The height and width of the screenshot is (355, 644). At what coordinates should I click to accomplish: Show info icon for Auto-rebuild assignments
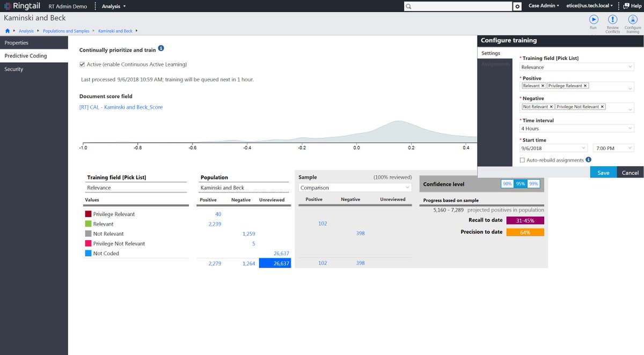(x=588, y=160)
